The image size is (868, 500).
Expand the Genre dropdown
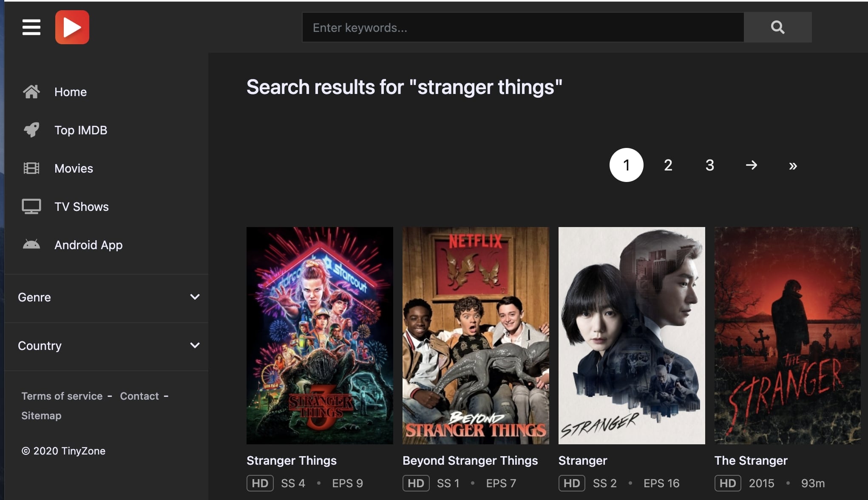coord(195,297)
